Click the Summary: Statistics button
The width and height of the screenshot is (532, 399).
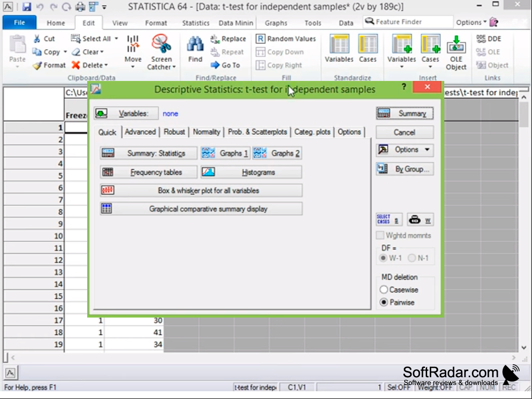click(x=148, y=153)
